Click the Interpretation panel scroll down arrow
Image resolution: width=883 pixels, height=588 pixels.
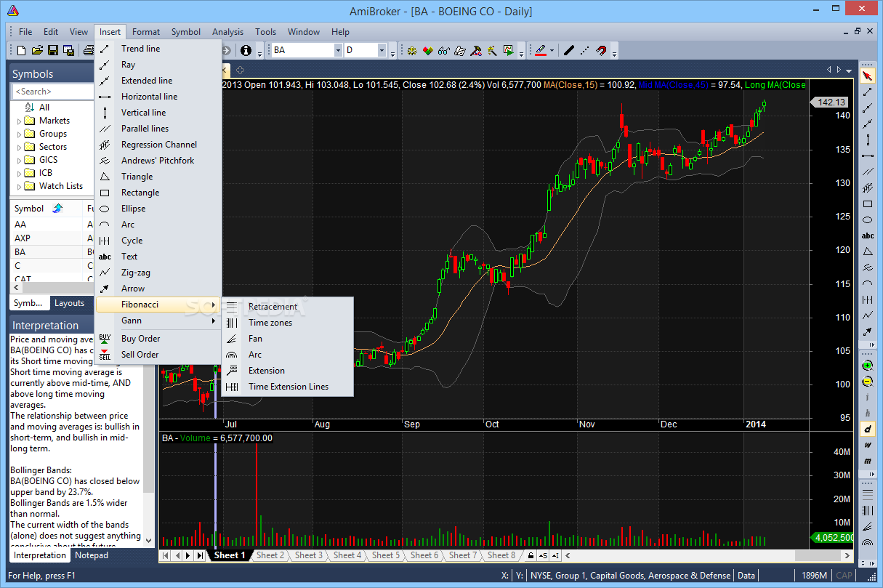150,540
